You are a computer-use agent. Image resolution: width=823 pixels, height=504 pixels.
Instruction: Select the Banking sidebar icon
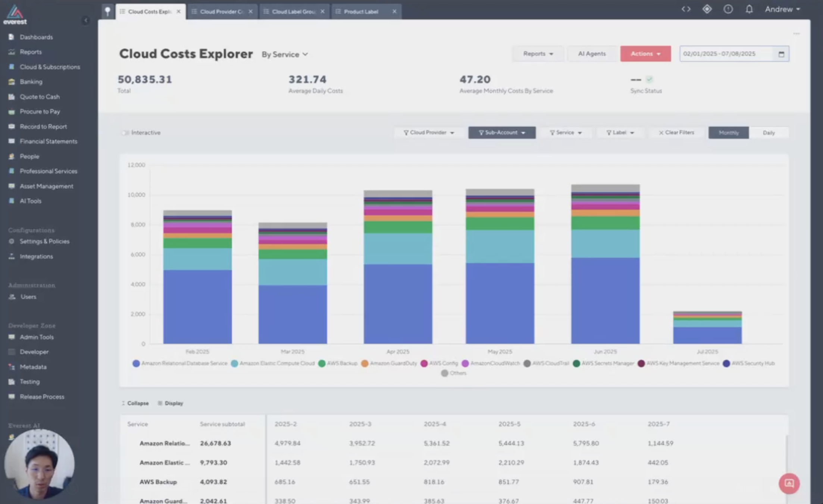point(12,82)
